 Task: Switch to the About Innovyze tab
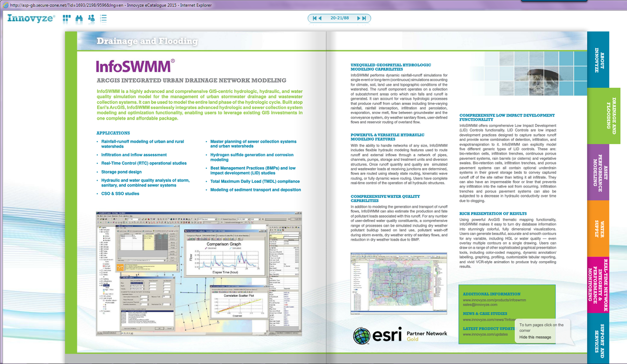click(x=598, y=61)
